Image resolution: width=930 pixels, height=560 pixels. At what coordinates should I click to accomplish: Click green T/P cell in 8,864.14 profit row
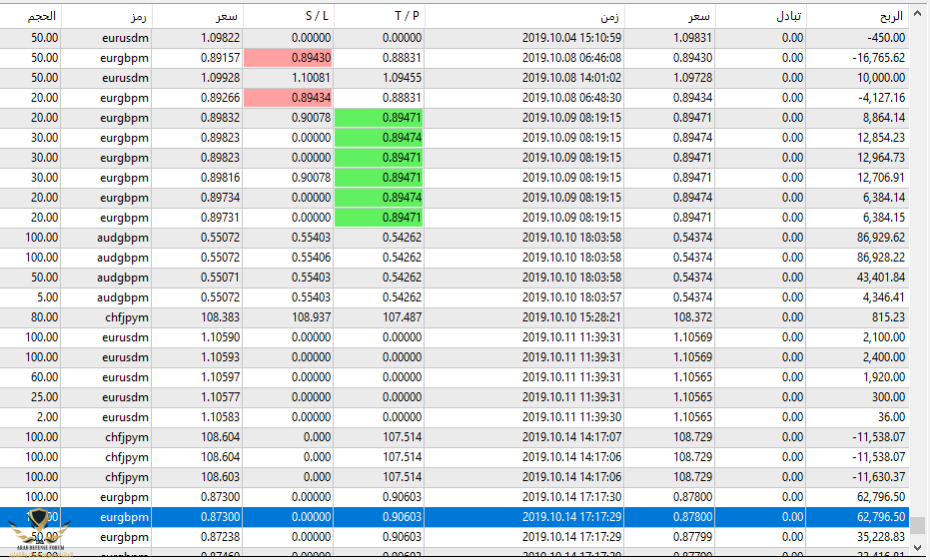coord(379,118)
